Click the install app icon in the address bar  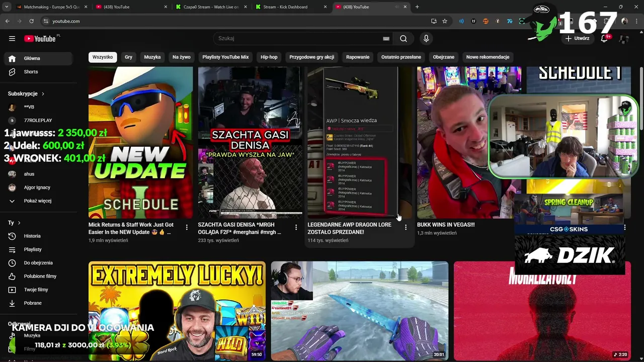434,21
